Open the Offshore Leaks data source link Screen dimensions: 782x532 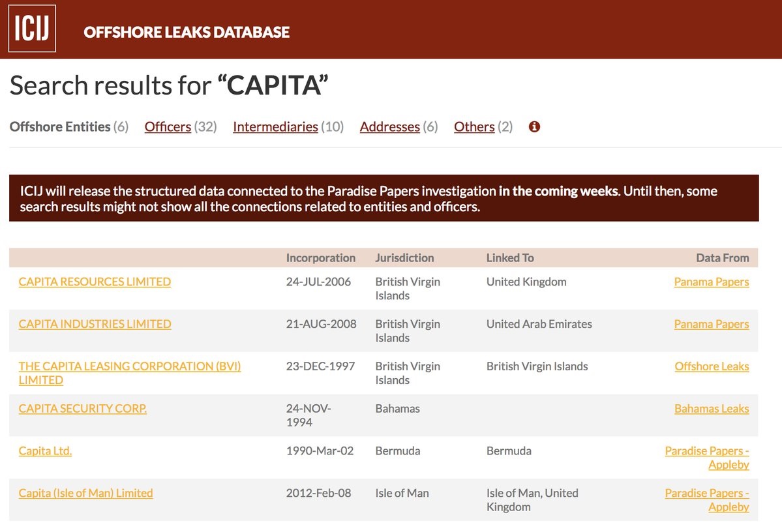tap(712, 366)
